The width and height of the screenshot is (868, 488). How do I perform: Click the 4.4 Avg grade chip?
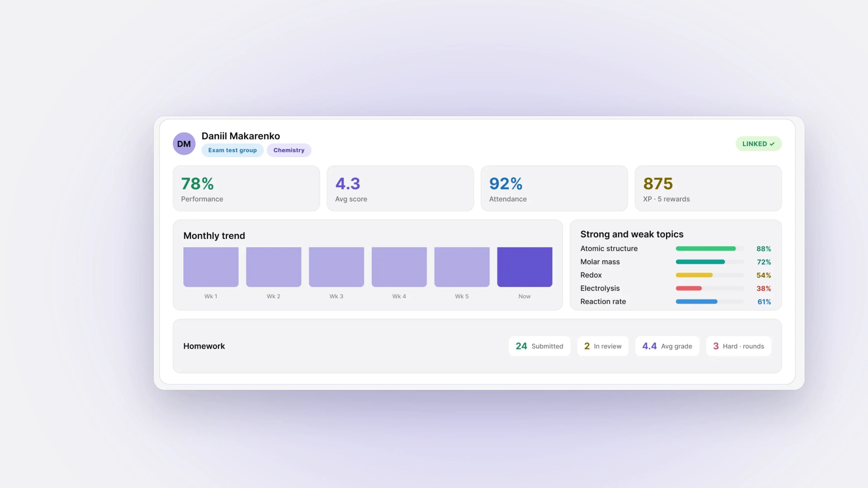coord(667,346)
